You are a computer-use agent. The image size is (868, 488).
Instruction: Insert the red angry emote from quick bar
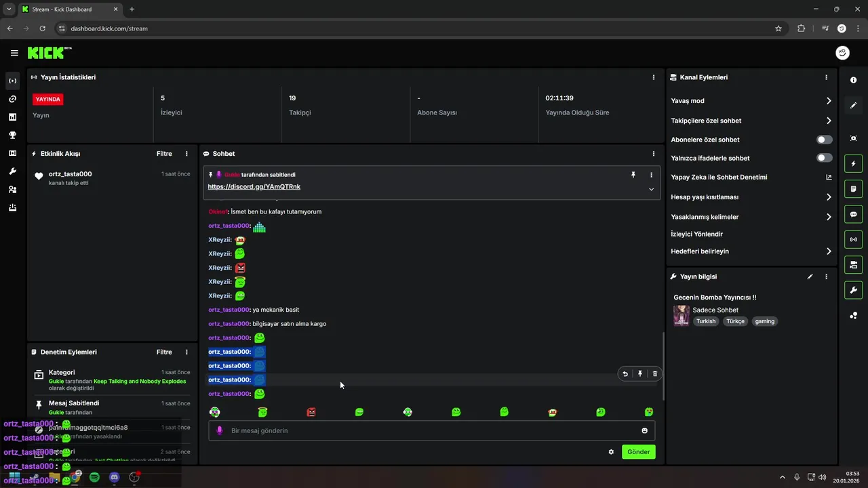[x=311, y=412]
